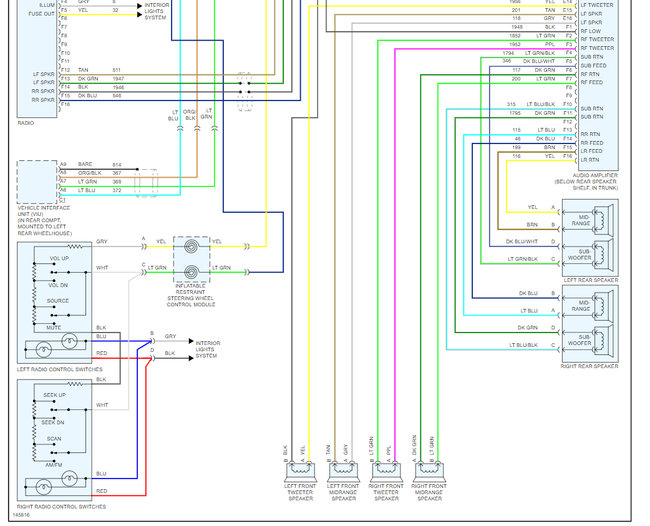Click the RADIO component label
The height and width of the screenshot is (526, 650).
26,123
